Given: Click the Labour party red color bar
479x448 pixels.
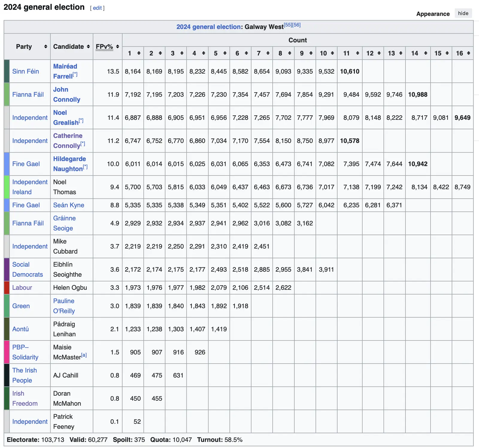Looking at the screenshot, I should click(x=7, y=287).
